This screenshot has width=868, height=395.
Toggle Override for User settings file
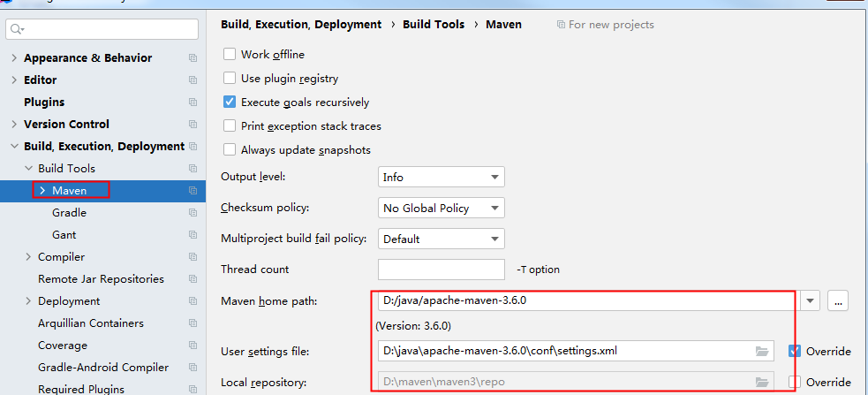[795, 351]
